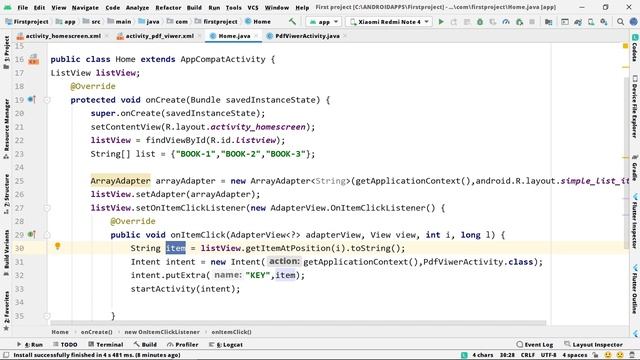Toggle the Flutter Outline side panel
Viewport: 640px width, 360px height.
click(x=635, y=289)
